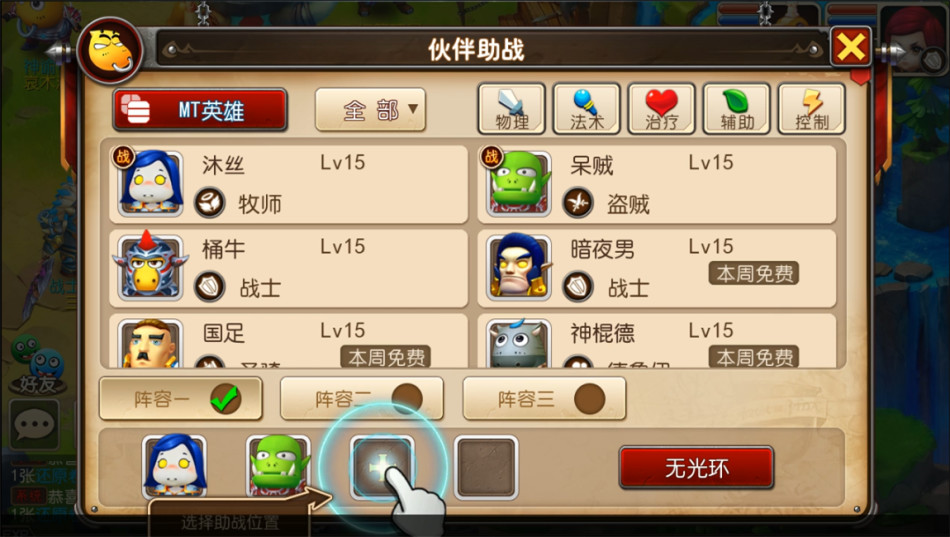Select 暗夜男 free-this-week hero

657,268
